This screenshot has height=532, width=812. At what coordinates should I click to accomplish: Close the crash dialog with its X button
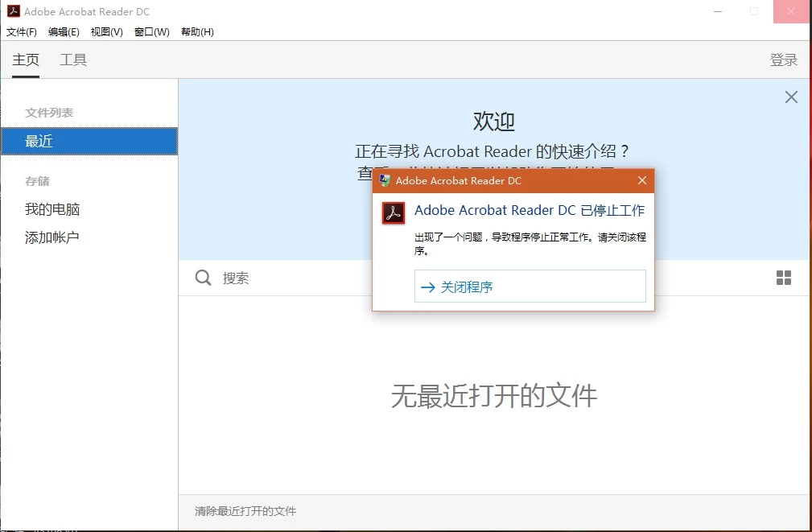(642, 180)
